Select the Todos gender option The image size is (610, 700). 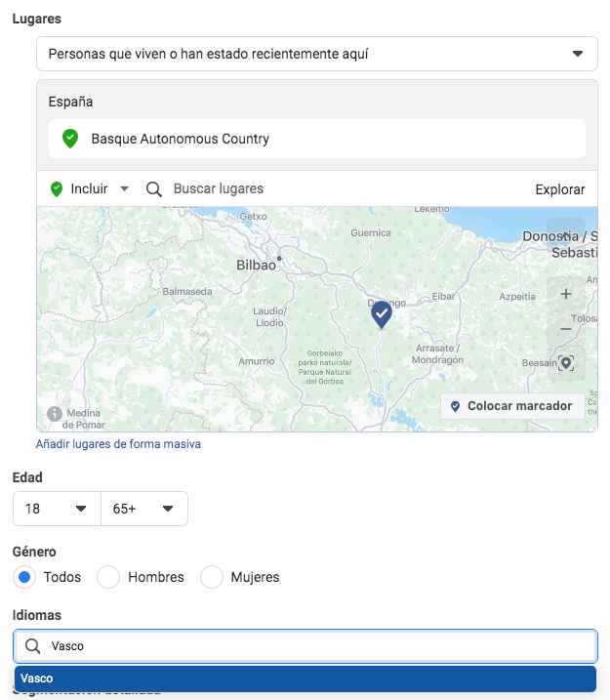pos(27,577)
